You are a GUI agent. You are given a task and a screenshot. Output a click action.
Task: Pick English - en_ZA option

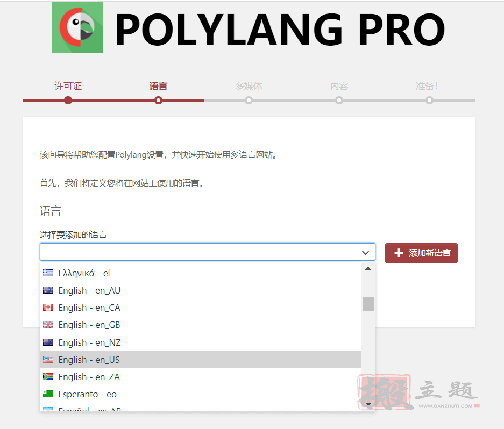tap(201, 377)
